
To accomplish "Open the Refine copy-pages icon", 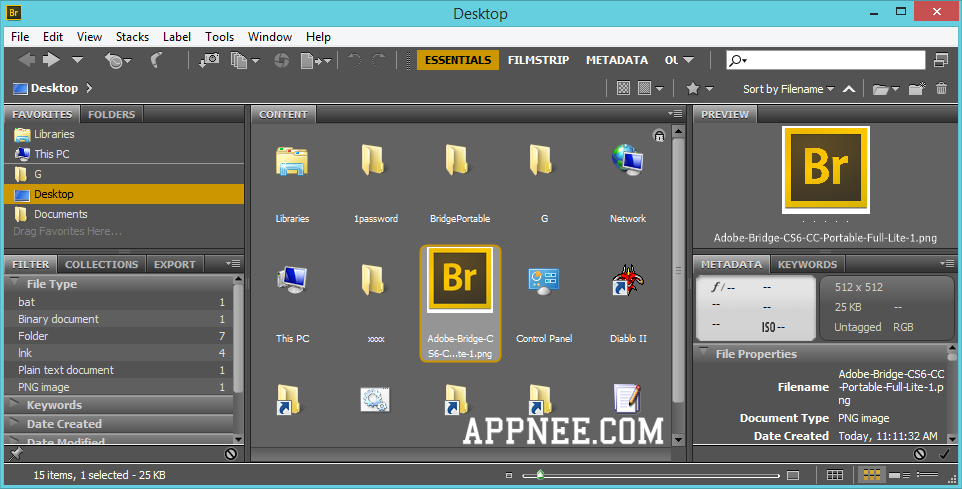I will coord(244,60).
